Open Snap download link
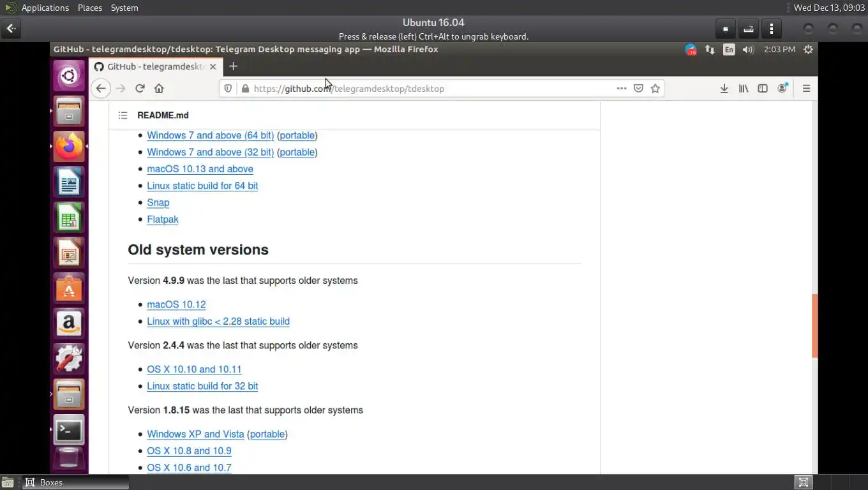Screen dimensions: 868x490 (x=158, y=202)
